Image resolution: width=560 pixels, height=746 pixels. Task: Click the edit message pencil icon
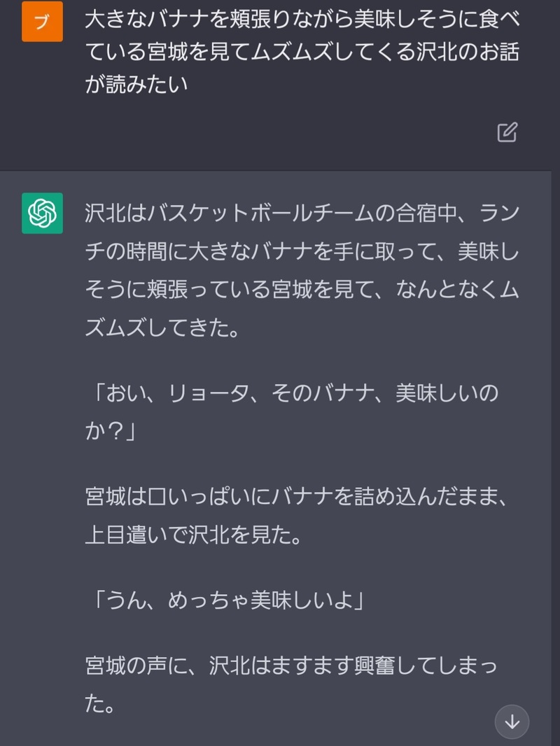tap(507, 132)
